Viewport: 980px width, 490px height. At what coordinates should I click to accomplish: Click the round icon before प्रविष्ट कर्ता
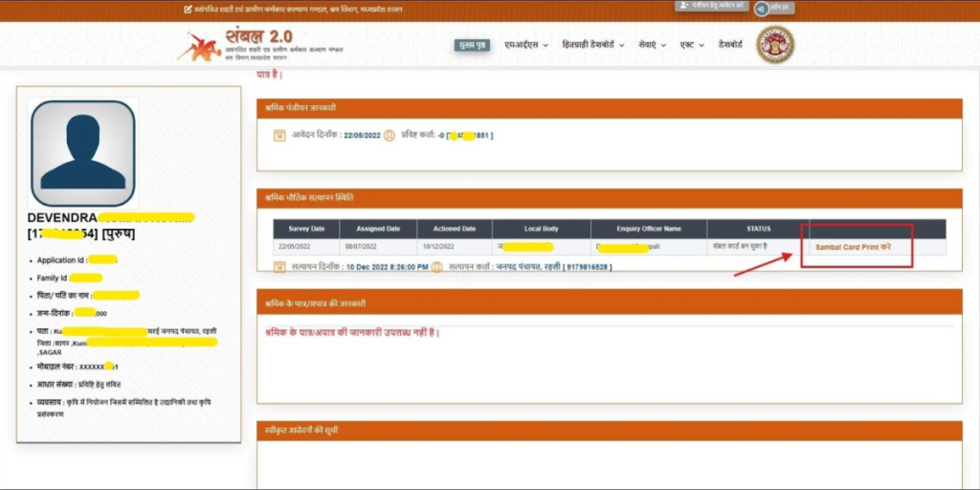pyautogui.click(x=389, y=136)
